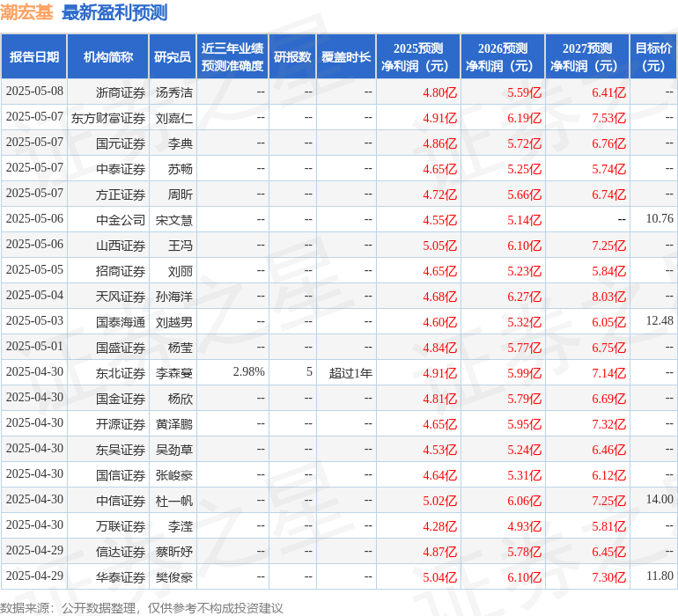Select the 研究员 column header
The image size is (678, 616).
point(173,57)
